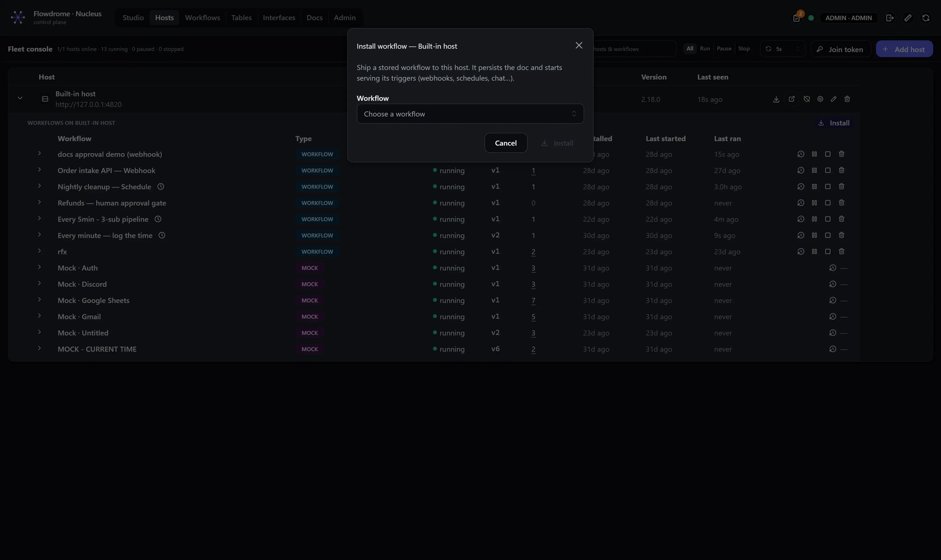This screenshot has width=941, height=560.
Task: Delete the Every minute — log the time workflow
Action: coord(841,235)
